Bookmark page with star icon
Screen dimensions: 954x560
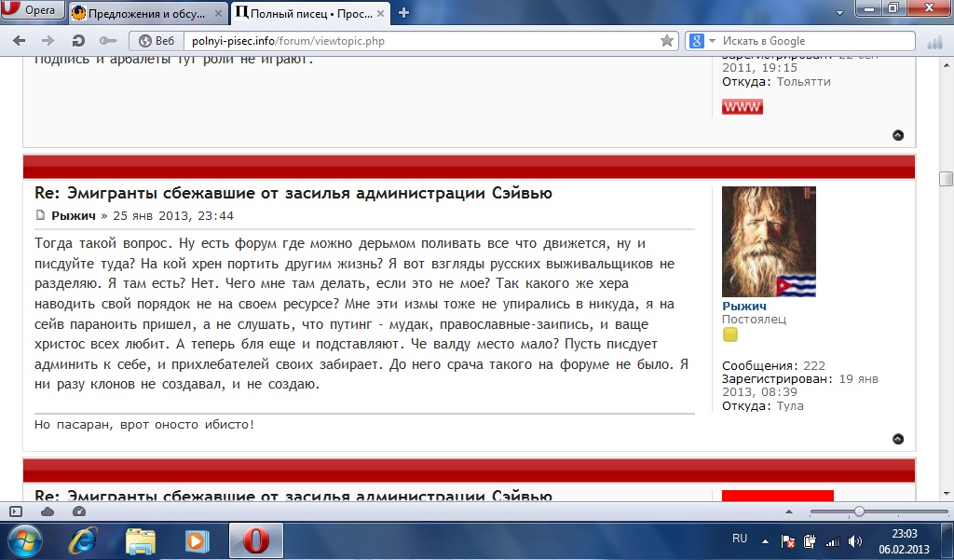(667, 41)
